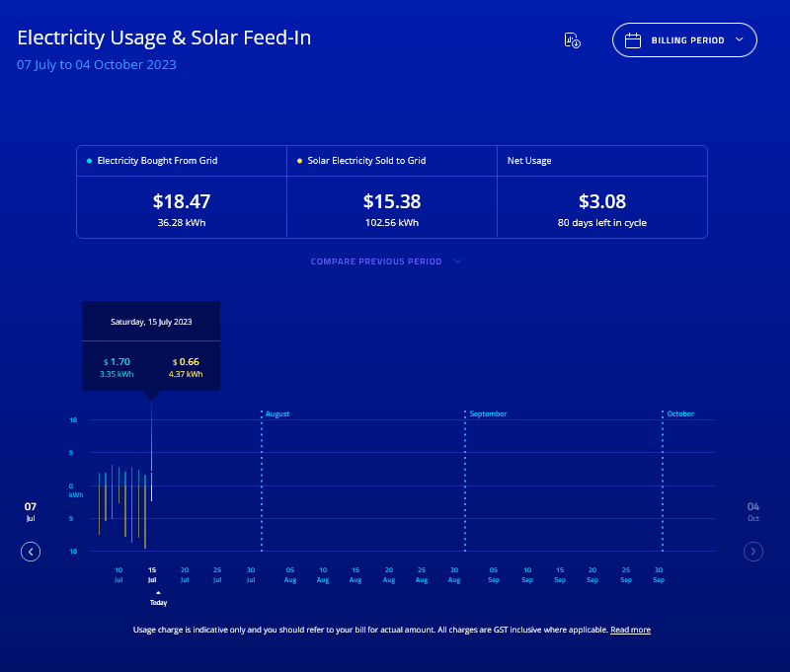790x672 pixels.
Task: Click the $18.47 grid purchase amount
Action: click(x=182, y=201)
